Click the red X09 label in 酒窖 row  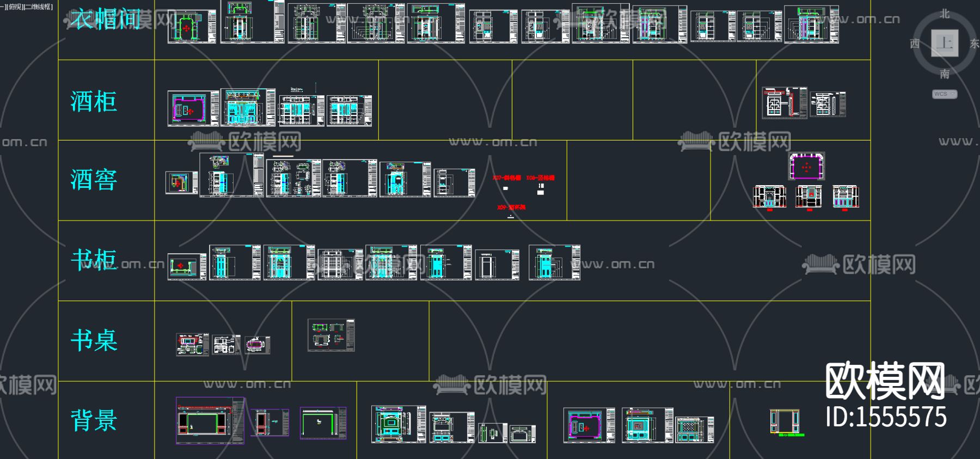[x=511, y=207]
